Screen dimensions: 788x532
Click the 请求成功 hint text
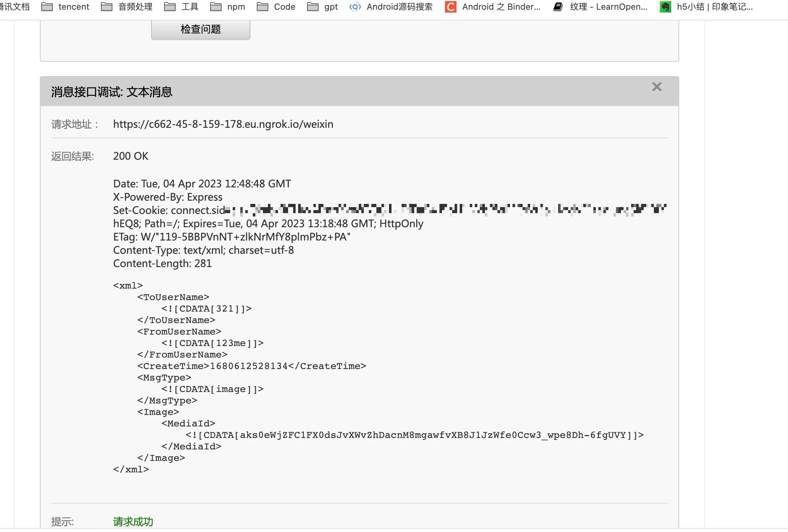(133, 521)
